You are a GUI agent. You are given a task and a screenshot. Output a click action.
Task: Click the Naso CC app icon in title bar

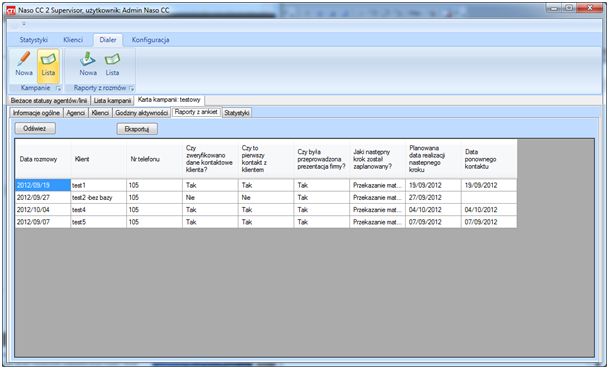point(11,10)
